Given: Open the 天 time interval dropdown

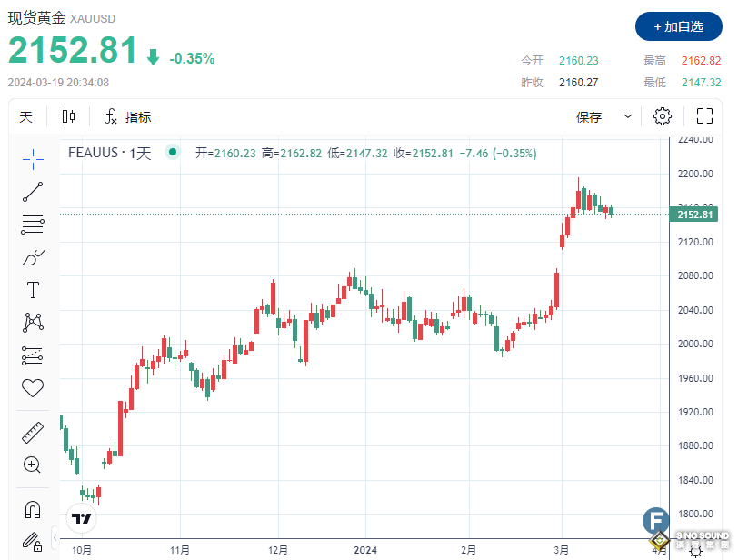Looking at the screenshot, I should tap(26, 116).
